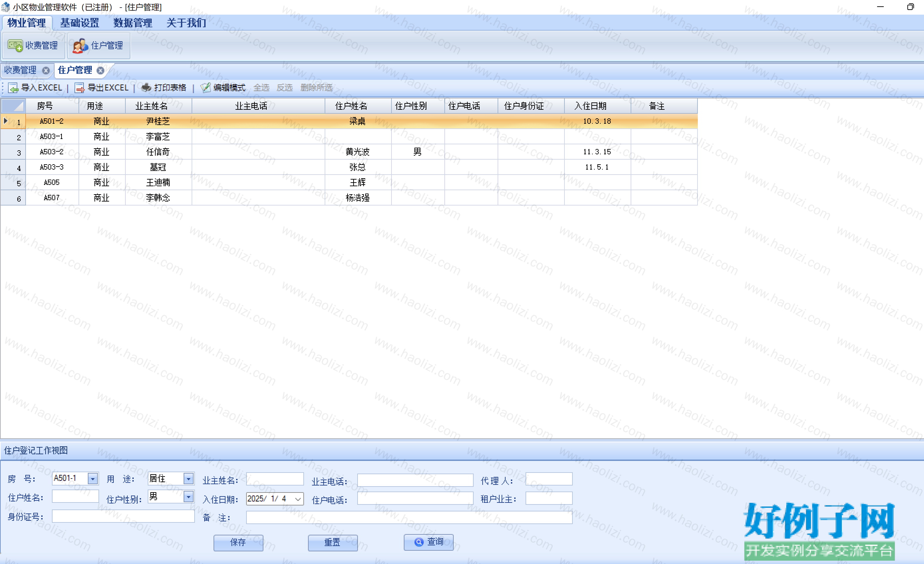The width and height of the screenshot is (924, 564).
Task: Sort by the 住户身份证 column header
Action: point(531,106)
